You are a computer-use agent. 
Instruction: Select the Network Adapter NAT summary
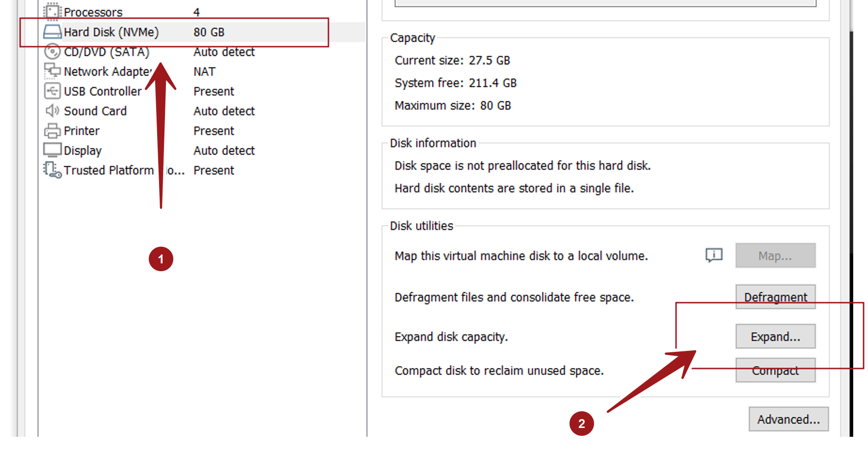[204, 72]
